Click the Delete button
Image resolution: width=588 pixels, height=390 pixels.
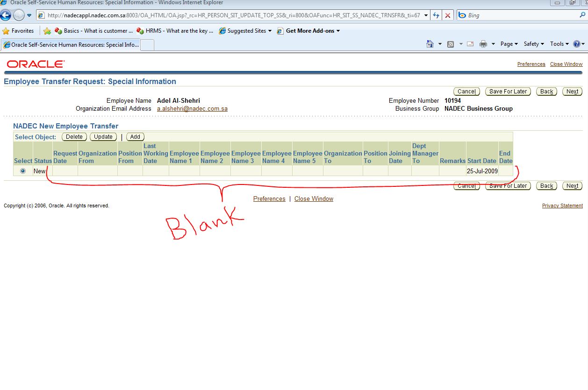pos(74,137)
